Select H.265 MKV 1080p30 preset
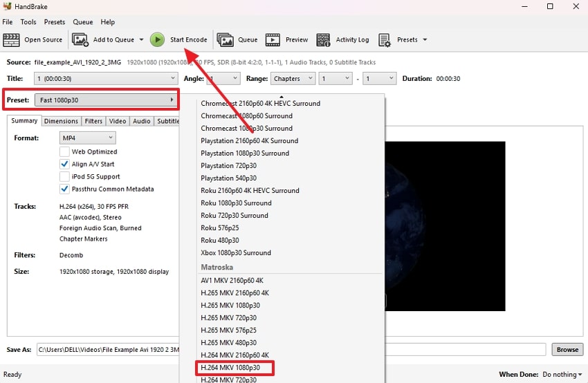 [230, 306]
